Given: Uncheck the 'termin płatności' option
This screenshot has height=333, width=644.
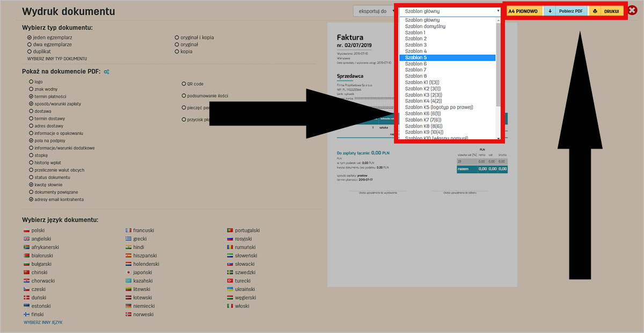Looking at the screenshot, I should pos(31,97).
